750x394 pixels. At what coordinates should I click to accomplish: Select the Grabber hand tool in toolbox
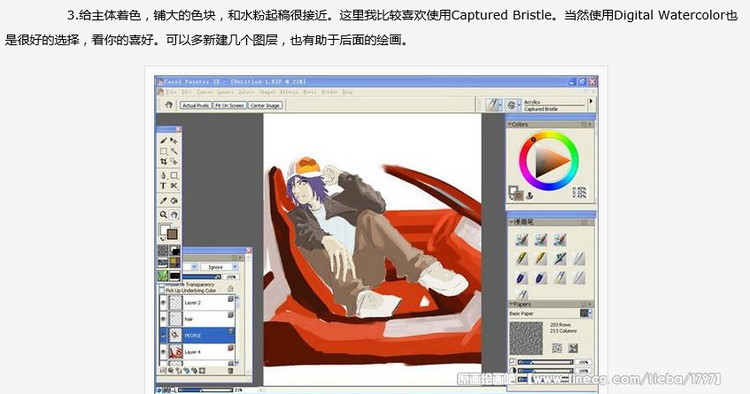(x=174, y=215)
